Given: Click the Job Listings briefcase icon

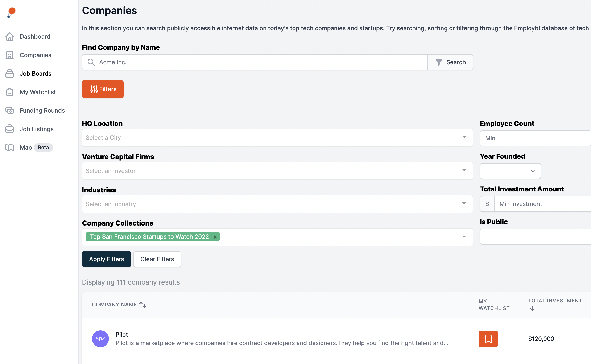Looking at the screenshot, I should click(x=10, y=129).
